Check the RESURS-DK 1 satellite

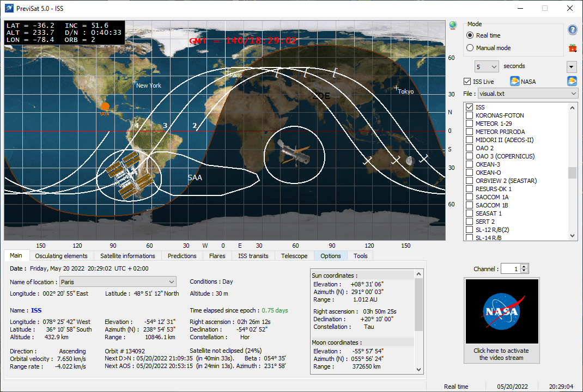pyautogui.click(x=469, y=189)
